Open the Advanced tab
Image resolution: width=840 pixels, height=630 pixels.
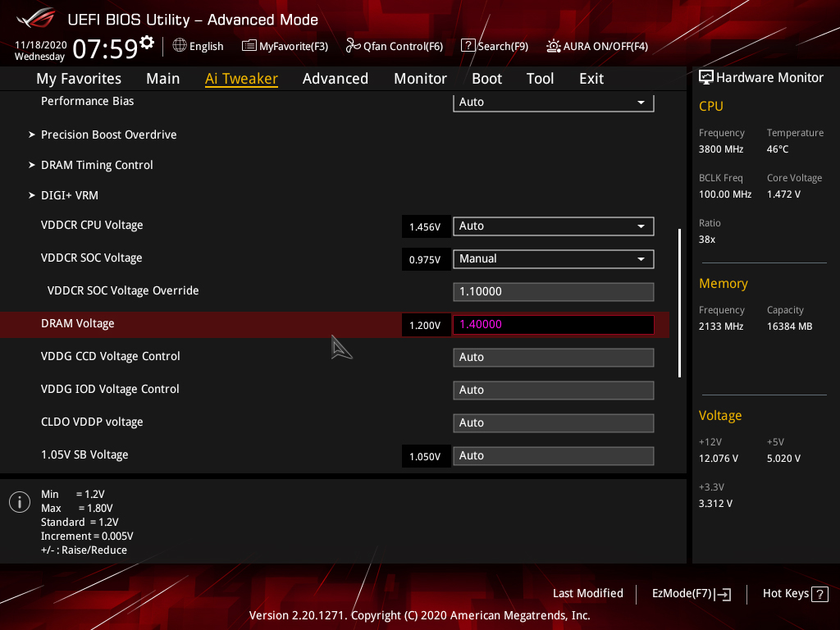coord(336,79)
